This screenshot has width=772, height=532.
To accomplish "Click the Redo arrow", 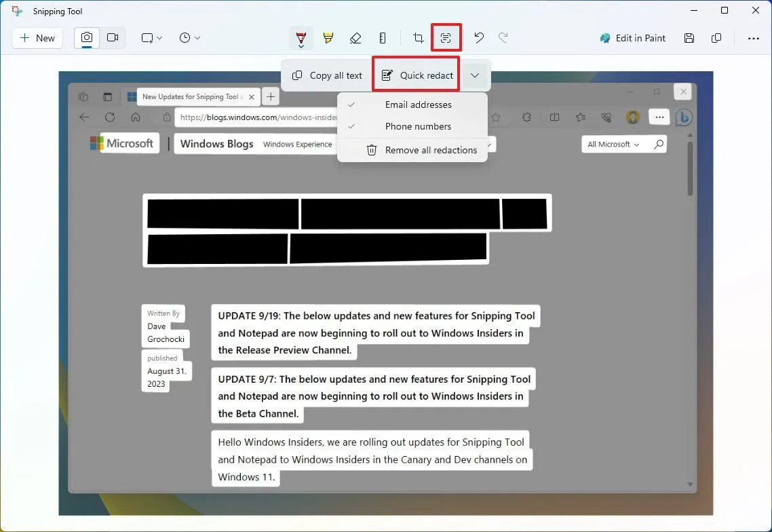I will coord(503,38).
